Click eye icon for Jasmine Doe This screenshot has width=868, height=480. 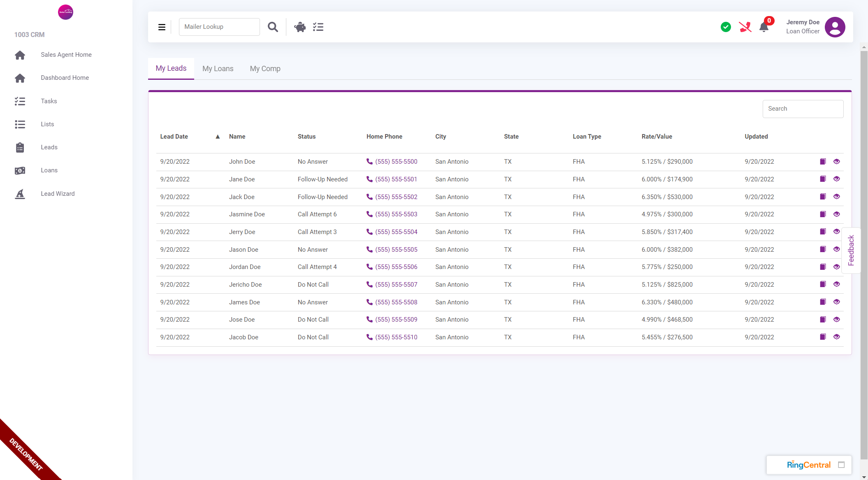[x=836, y=214]
